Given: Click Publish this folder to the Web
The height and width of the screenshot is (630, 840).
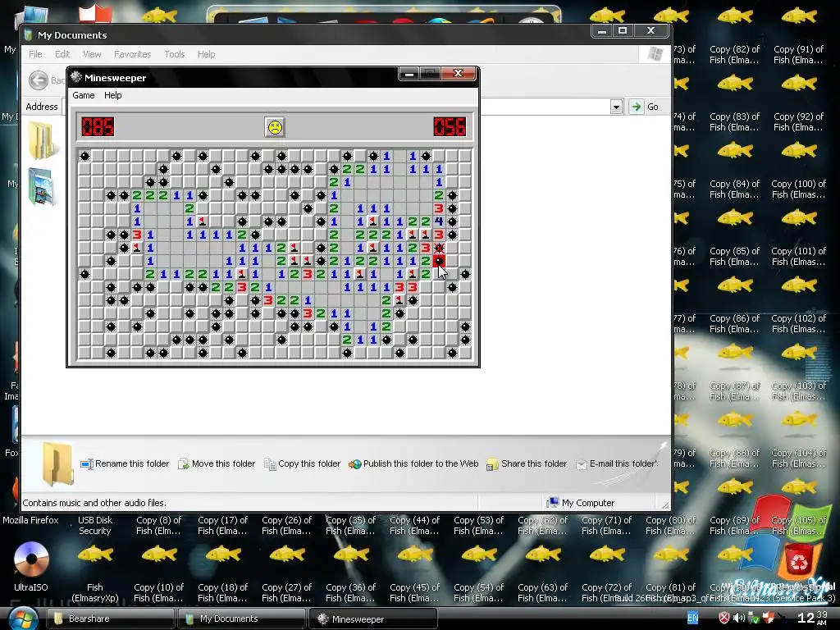Looking at the screenshot, I should coord(413,464).
